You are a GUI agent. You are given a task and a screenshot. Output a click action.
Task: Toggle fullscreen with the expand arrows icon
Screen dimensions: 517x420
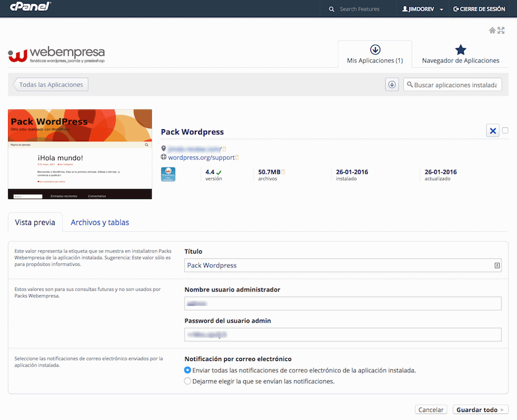pos(501,30)
